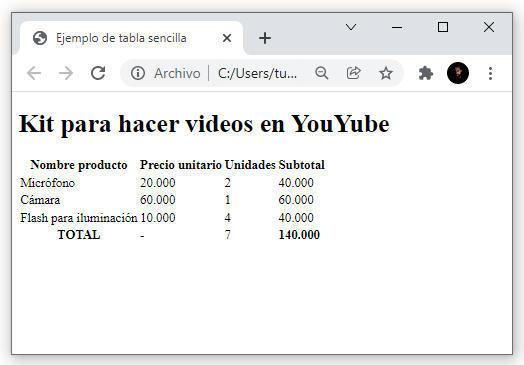Maximize the browser window
The height and width of the screenshot is (365, 524).
(443, 27)
